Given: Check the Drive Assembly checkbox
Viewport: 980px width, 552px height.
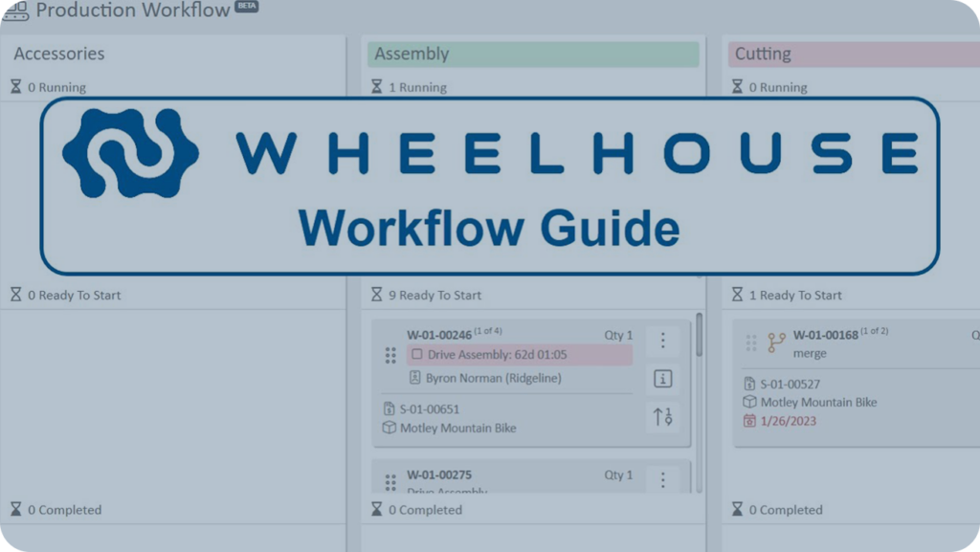Looking at the screenshot, I should point(416,355).
